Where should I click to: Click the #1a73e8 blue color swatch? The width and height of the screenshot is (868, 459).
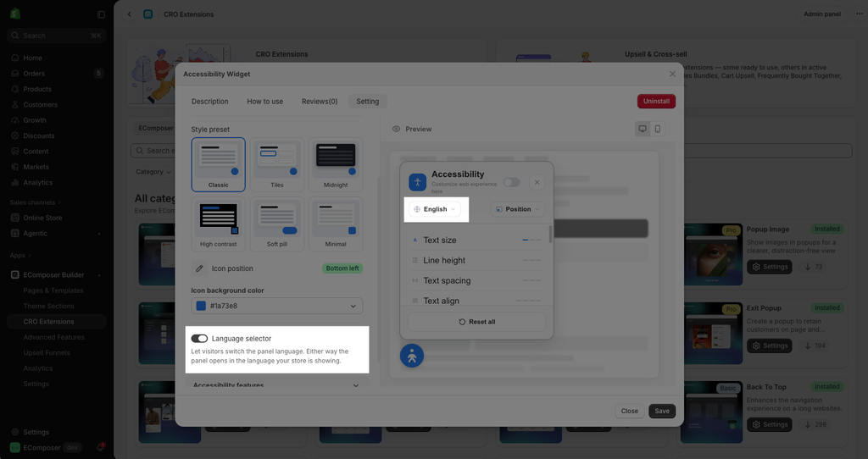(201, 306)
